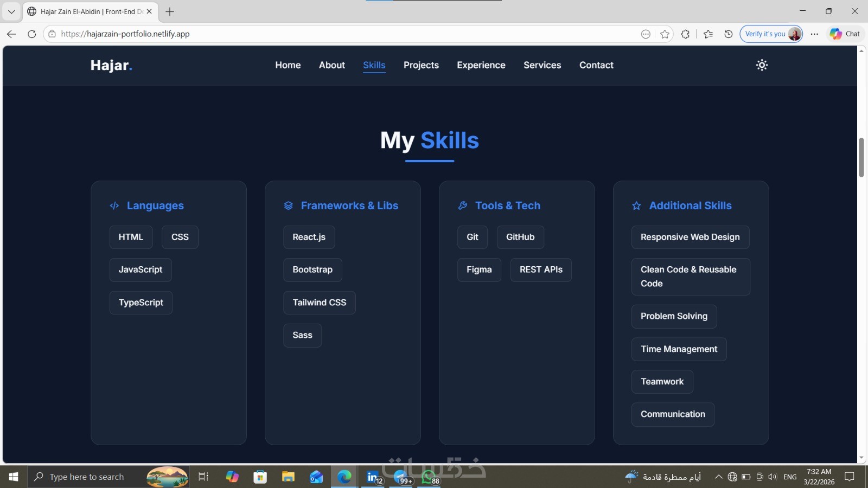Open WhatsApp from the taskbar
This screenshot has width=868, height=488.
(430, 477)
